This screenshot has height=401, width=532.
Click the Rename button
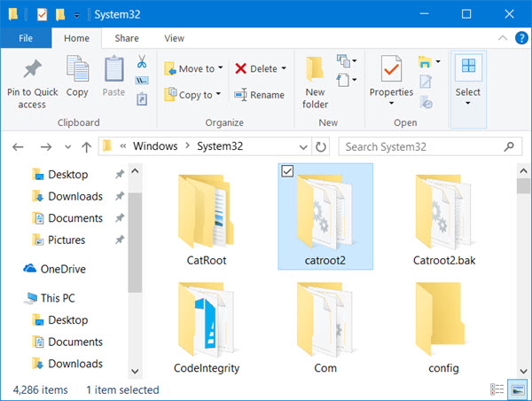click(x=259, y=95)
